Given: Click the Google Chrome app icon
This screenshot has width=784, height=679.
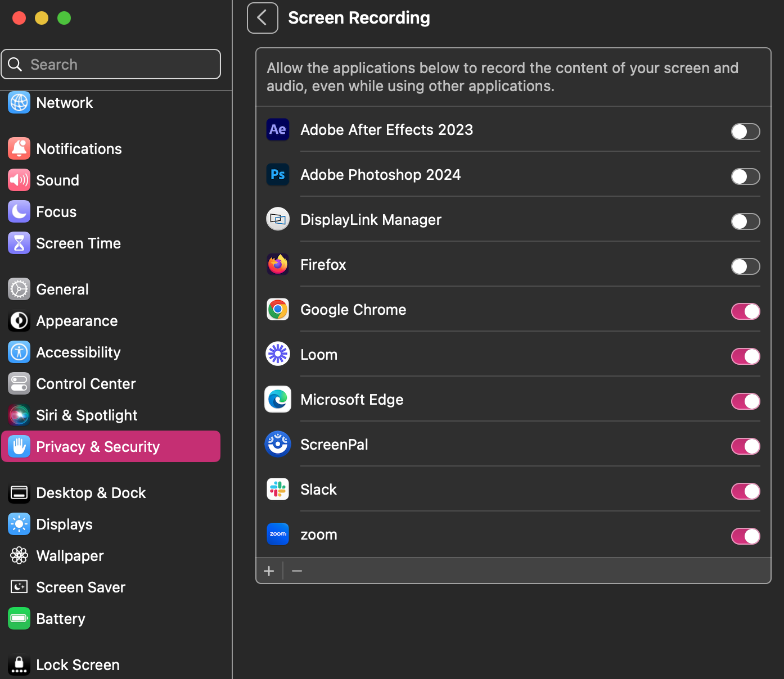Looking at the screenshot, I should pos(278,309).
